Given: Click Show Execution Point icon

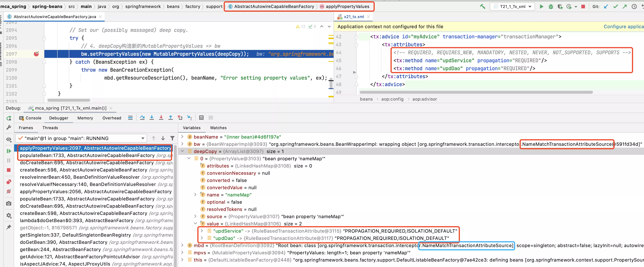Looking at the screenshot, I should click(x=130, y=118).
